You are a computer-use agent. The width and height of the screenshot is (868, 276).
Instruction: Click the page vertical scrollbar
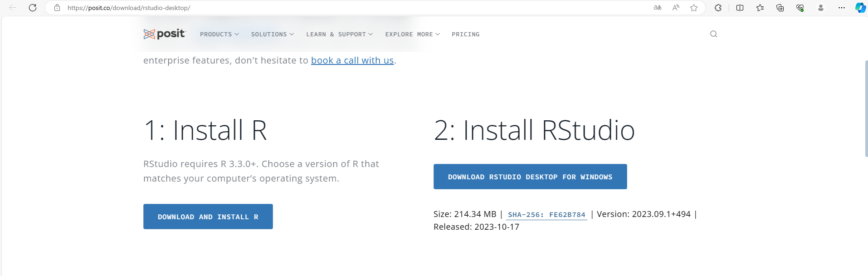coord(866,109)
